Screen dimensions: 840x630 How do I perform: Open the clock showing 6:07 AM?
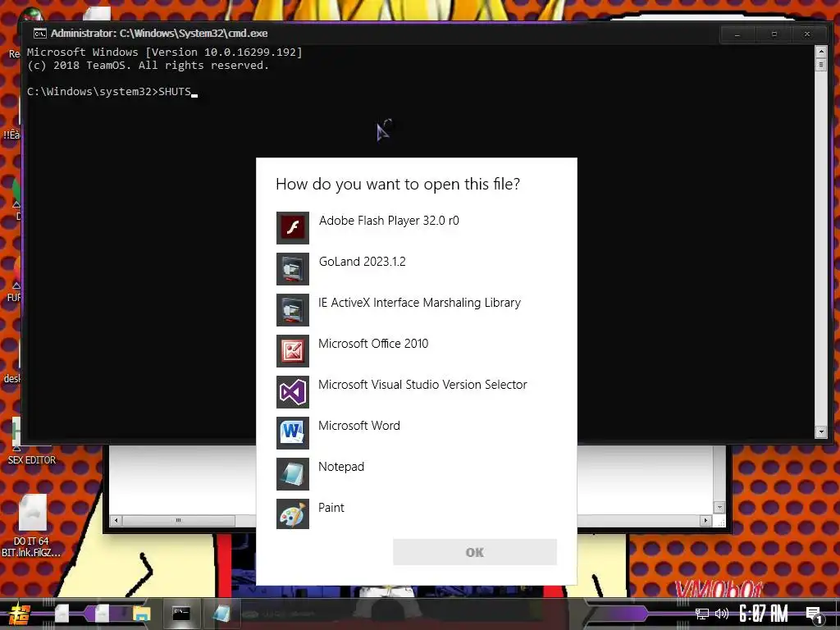[764, 614]
